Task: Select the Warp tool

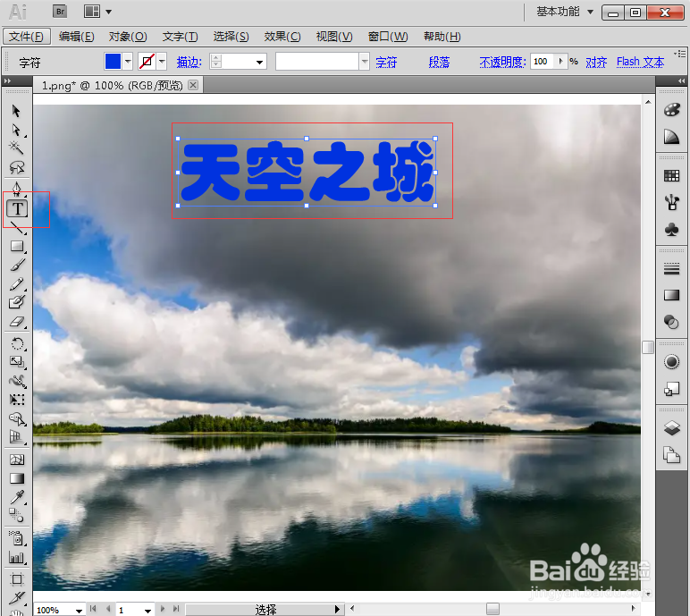Action: pos(17,381)
